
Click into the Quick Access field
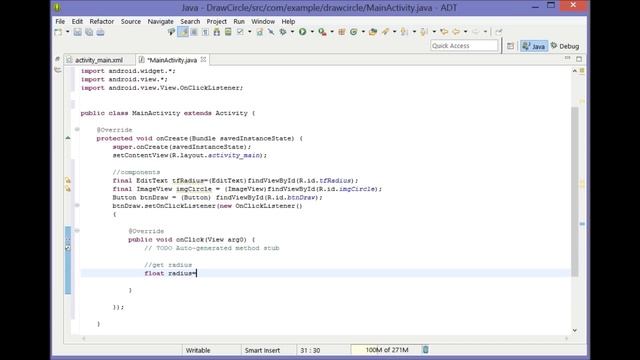pos(464,46)
